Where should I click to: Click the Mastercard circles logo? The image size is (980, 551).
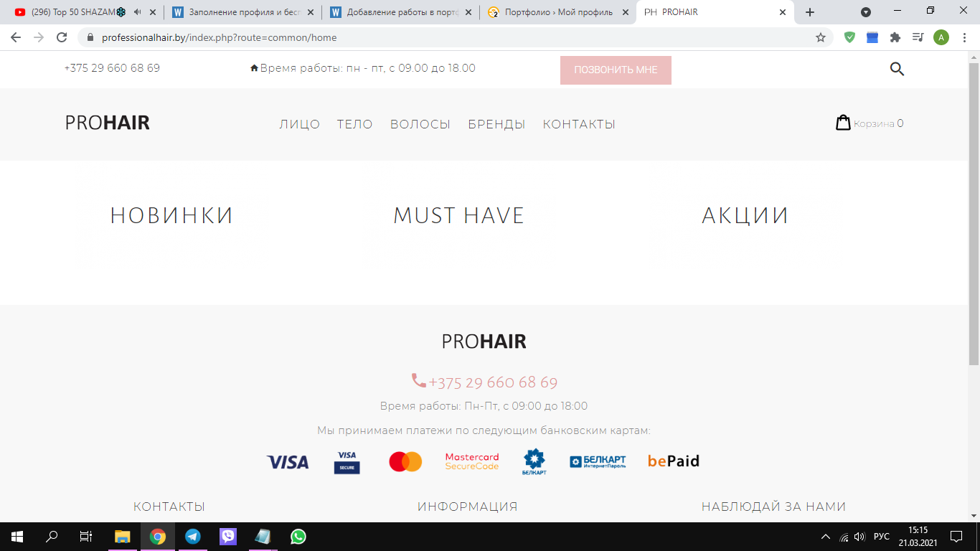(x=405, y=461)
